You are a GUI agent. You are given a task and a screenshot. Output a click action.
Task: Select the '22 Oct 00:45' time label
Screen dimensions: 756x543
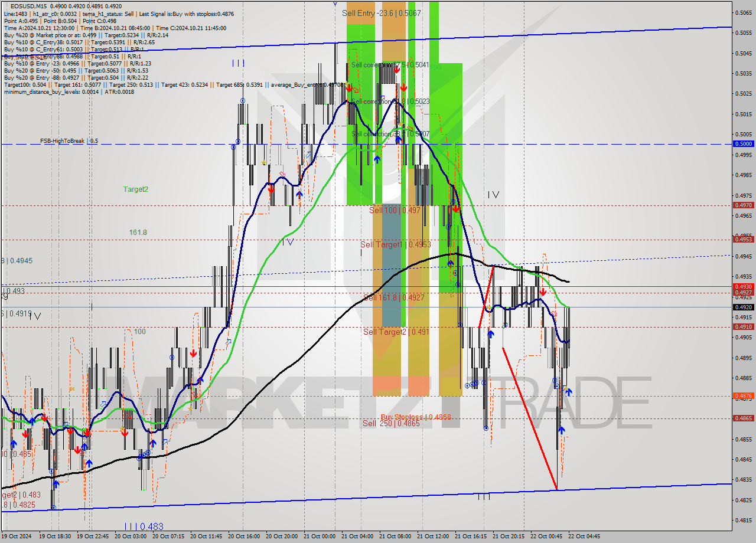[x=546, y=537]
